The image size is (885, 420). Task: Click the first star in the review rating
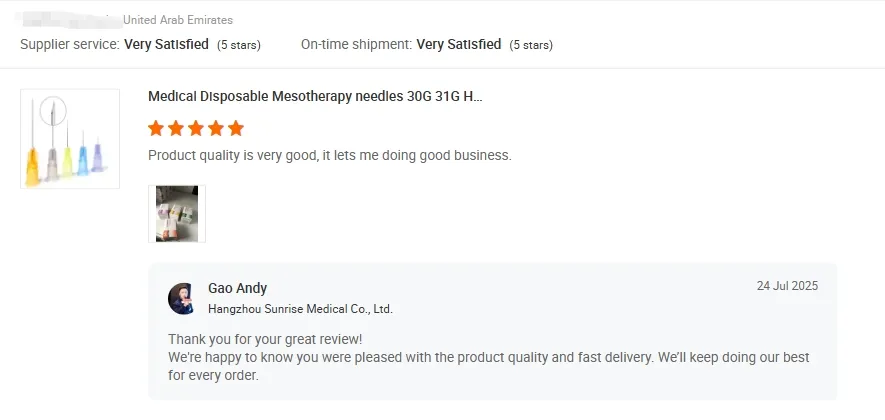156,128
